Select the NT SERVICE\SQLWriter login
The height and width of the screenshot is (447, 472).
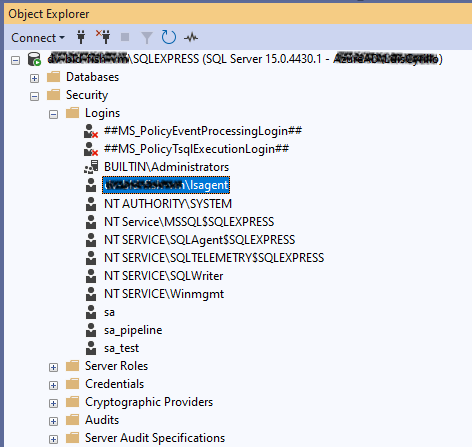163,276
